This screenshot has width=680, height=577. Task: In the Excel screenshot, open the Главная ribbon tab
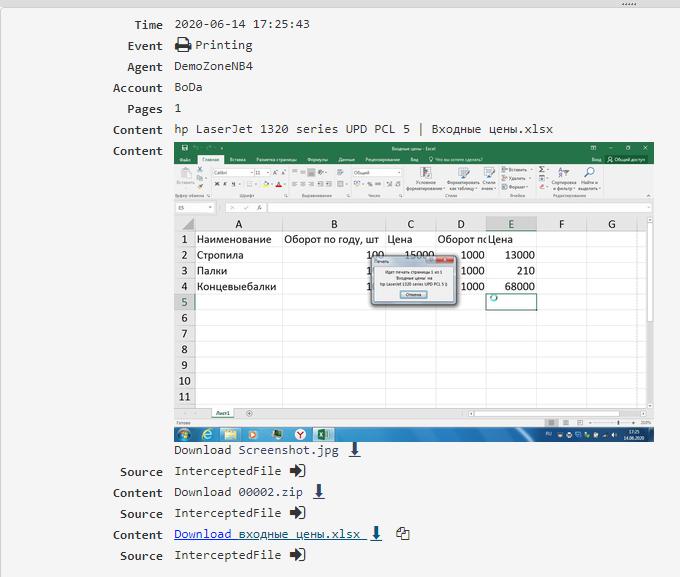[210, 159]
